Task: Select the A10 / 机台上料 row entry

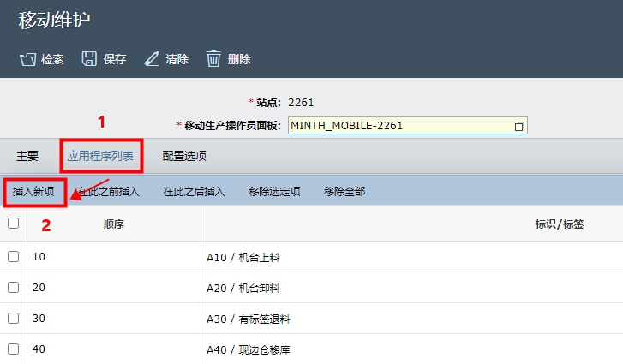Action: (243, 256)
